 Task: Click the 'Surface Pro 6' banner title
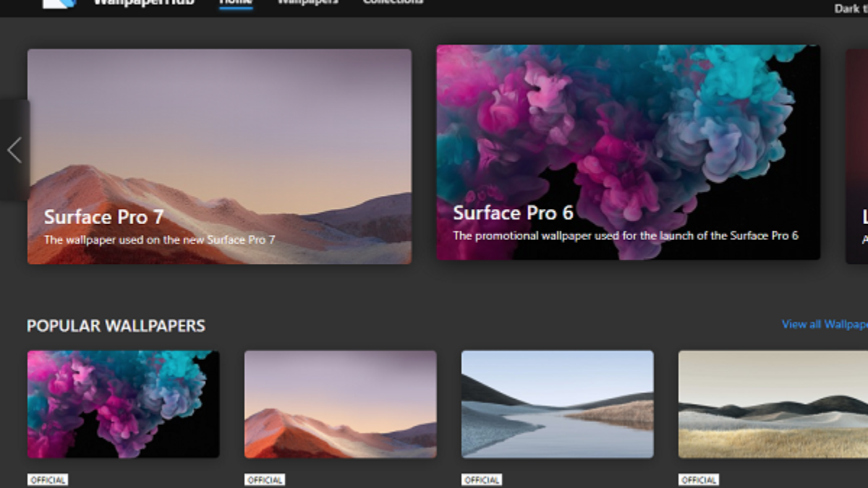coord(513,213)
